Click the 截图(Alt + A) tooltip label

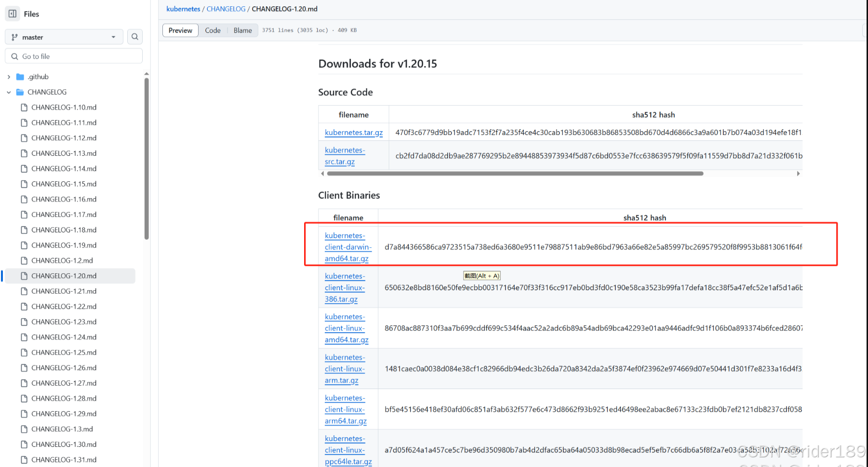(x=482, y=276)
